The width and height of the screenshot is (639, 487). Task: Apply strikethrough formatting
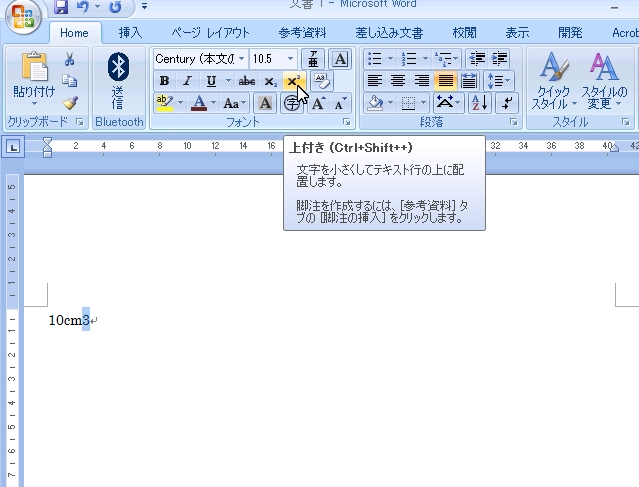coord(246,81)
